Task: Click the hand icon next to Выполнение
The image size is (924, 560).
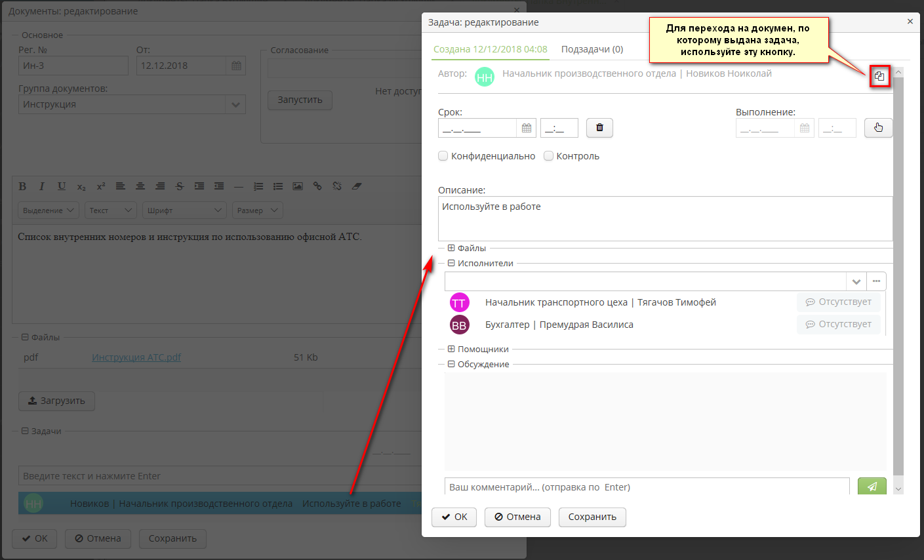Action: (x=878, y=128)
